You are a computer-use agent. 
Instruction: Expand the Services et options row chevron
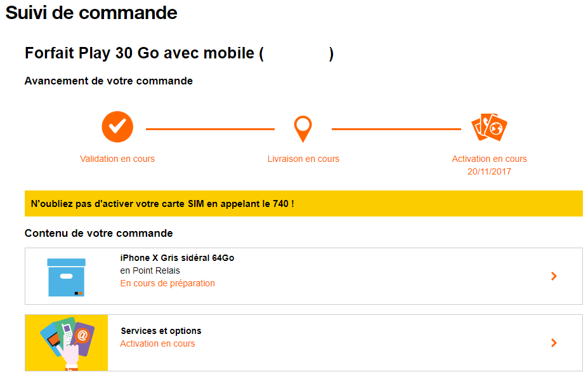[554, 343]
